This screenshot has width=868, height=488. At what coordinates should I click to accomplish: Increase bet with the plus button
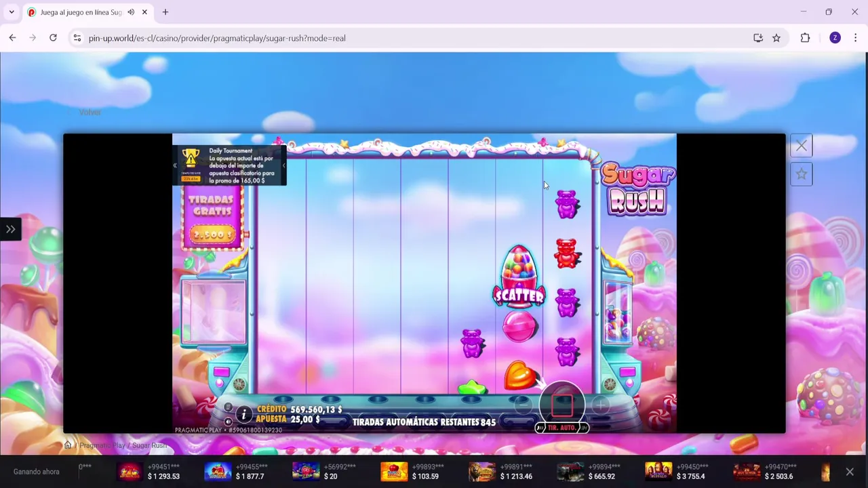[x=601, y=405]
